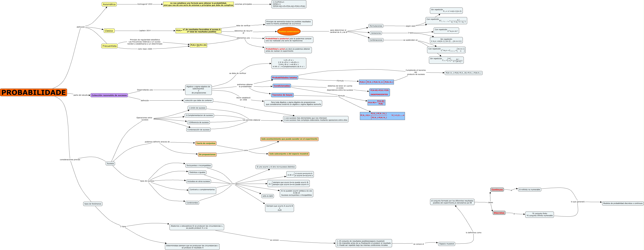Click the Variaciones node
Viewport: 644px width, 250px height.
click(x=376, y=33)
